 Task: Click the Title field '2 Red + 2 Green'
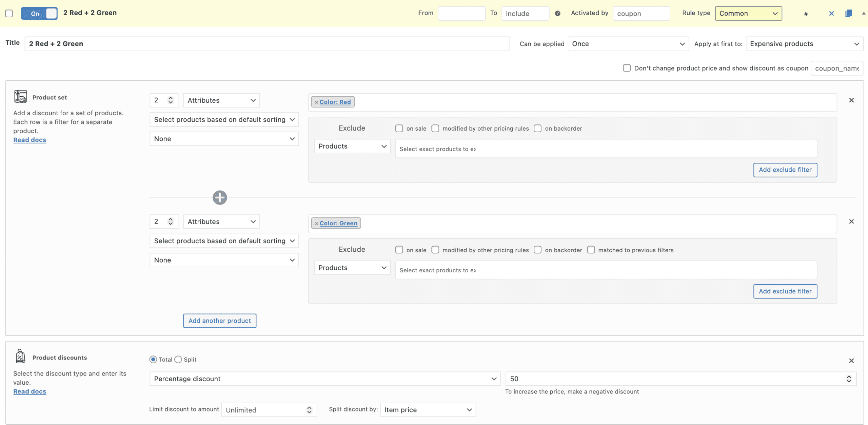(267, 44)
